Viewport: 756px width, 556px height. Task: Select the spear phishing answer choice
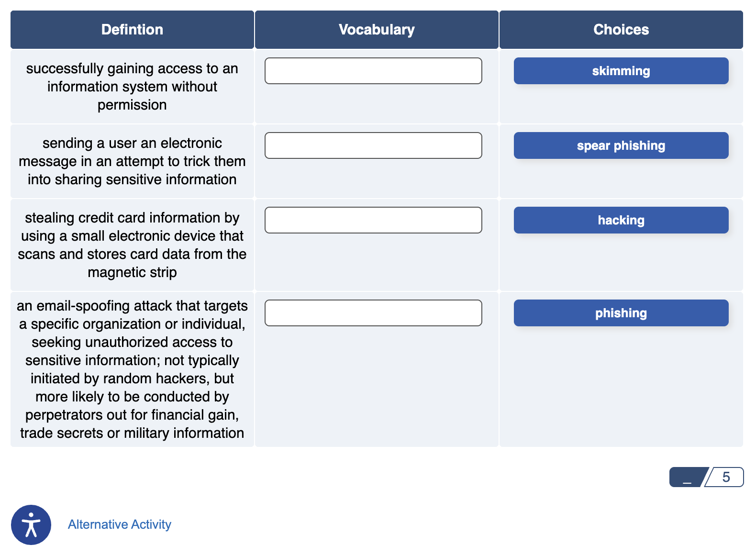point(621,145)
